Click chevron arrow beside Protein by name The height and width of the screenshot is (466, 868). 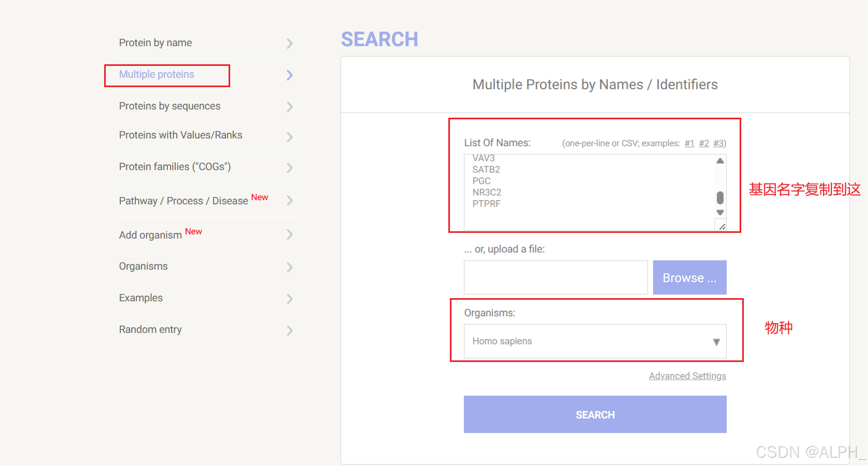tap(290, 43)
